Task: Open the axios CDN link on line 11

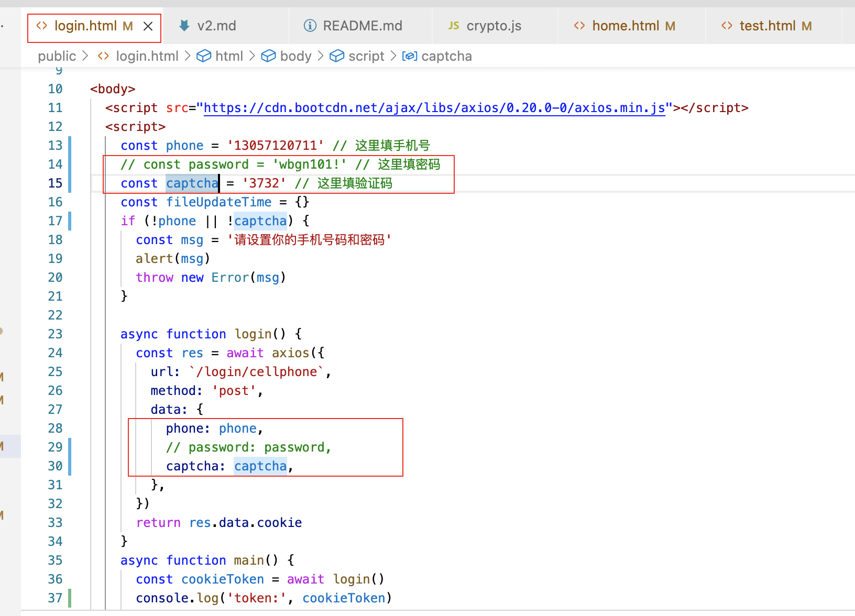Action: coord(433,108)
